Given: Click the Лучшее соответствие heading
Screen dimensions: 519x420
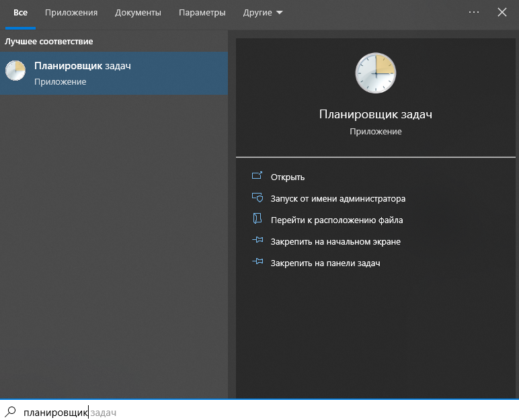Looking at the screenshot, I should click(x=48, y=42).
